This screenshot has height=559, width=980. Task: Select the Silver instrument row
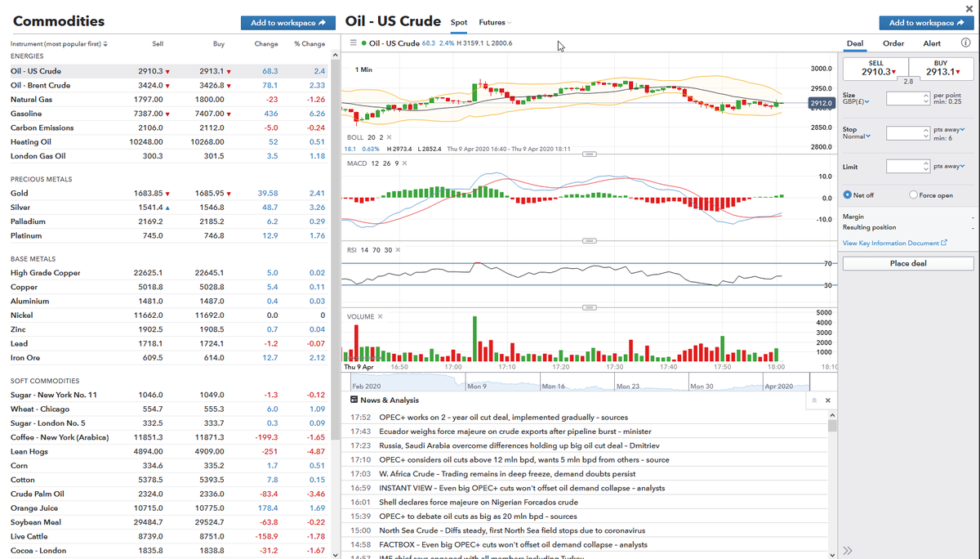pos(169,208)
